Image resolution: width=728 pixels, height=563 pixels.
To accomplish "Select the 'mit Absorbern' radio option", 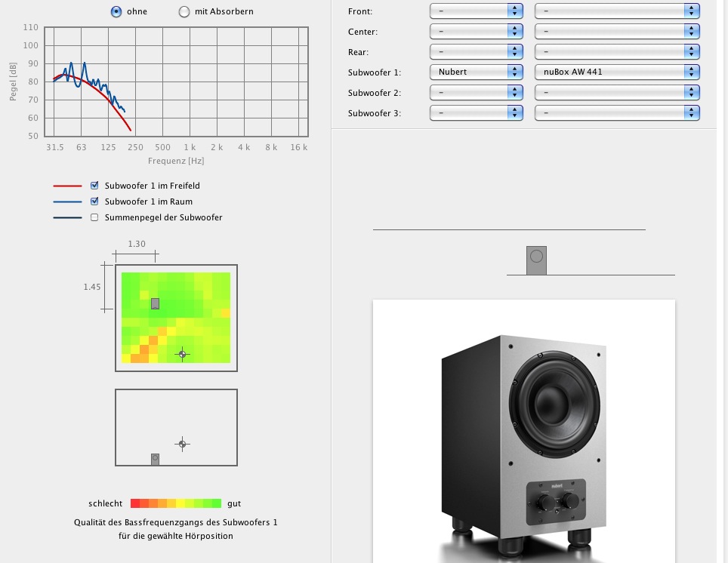I will 184,11.
